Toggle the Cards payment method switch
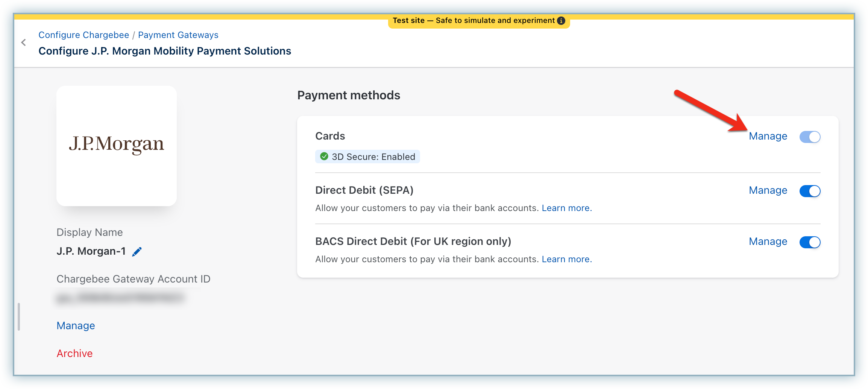 (x=810, y=137)
